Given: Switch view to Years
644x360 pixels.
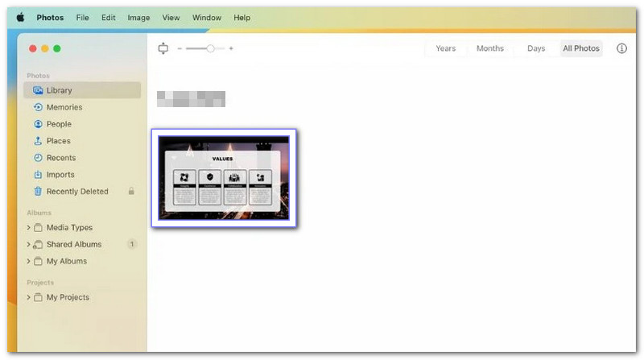Looking at the screenshot, I should tap(445, 48).
